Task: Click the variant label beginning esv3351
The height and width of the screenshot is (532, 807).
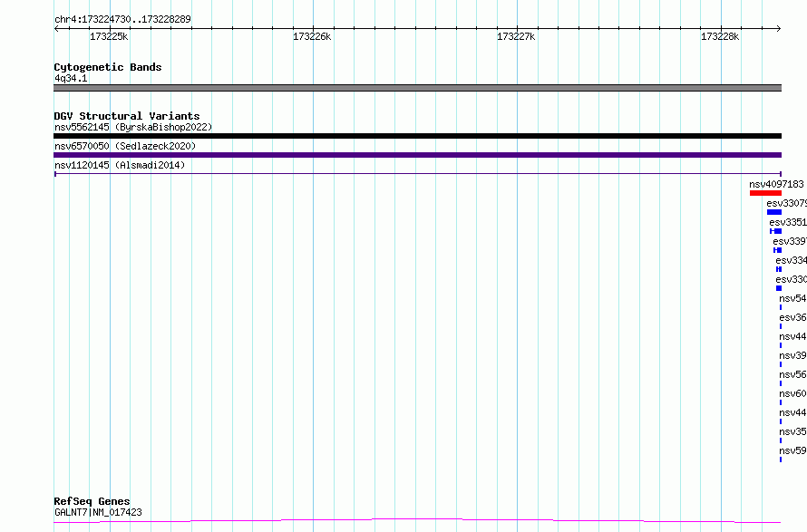Action: (x=788, y=222)
